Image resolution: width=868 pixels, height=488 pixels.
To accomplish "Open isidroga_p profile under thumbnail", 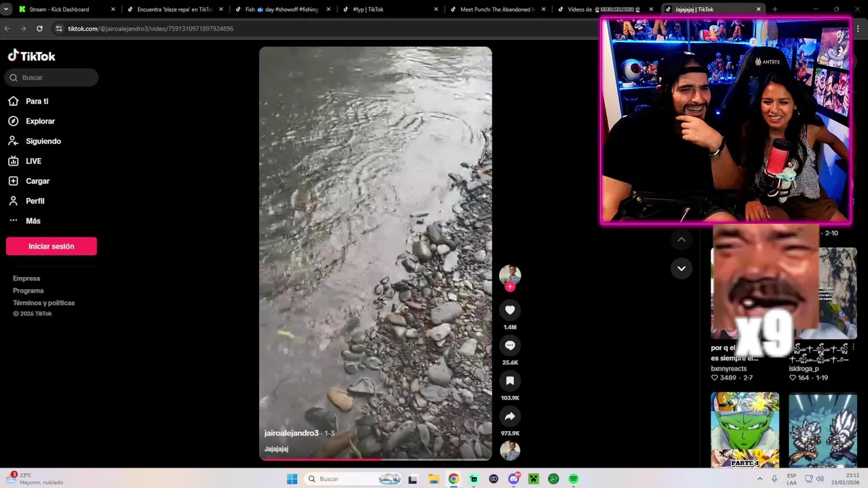I will coord(804,369).
